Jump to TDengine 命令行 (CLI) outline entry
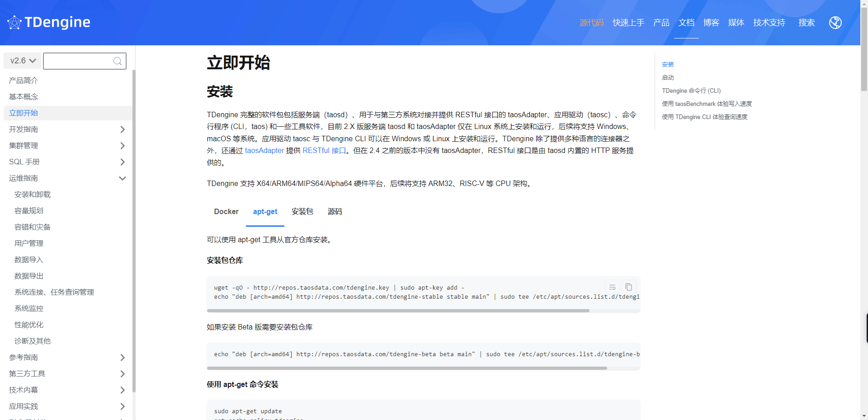868x420 pixels. [x=691, y=91]
